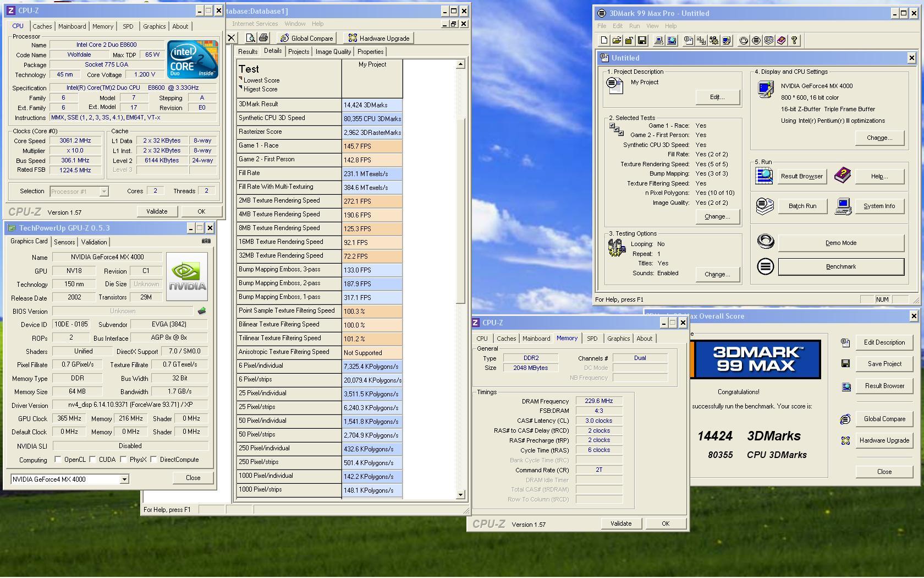Click Demo Mode icon in 3DMark toolbar
This screenshot has height=578, width=924.
coord(744,40)
